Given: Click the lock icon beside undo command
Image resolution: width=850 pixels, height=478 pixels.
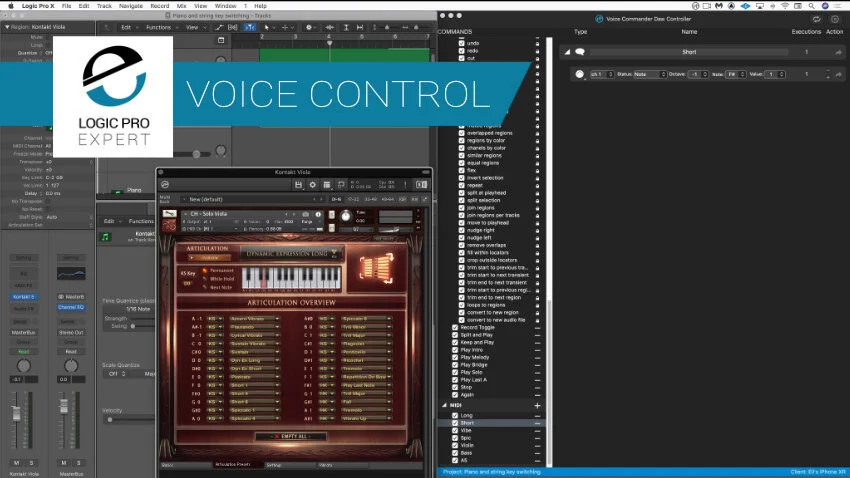Looking at the screenshot, I should tap(537, 43).
